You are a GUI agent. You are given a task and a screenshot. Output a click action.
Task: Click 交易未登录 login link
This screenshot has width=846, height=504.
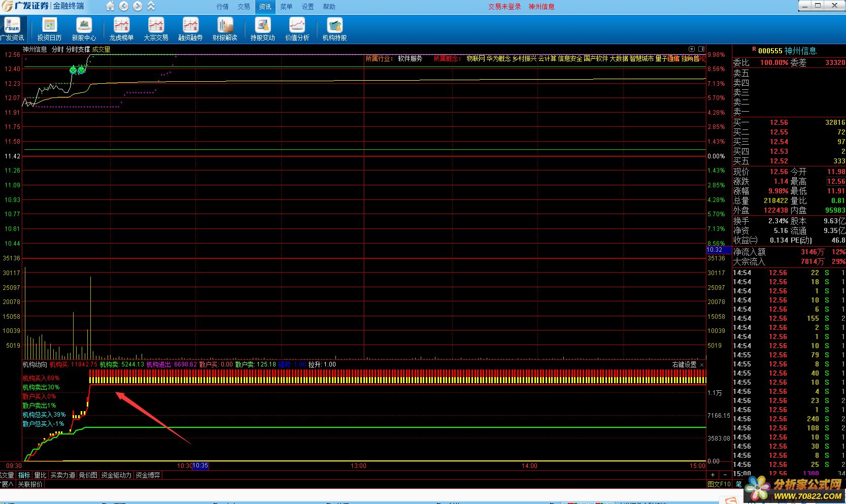(504, 7)
